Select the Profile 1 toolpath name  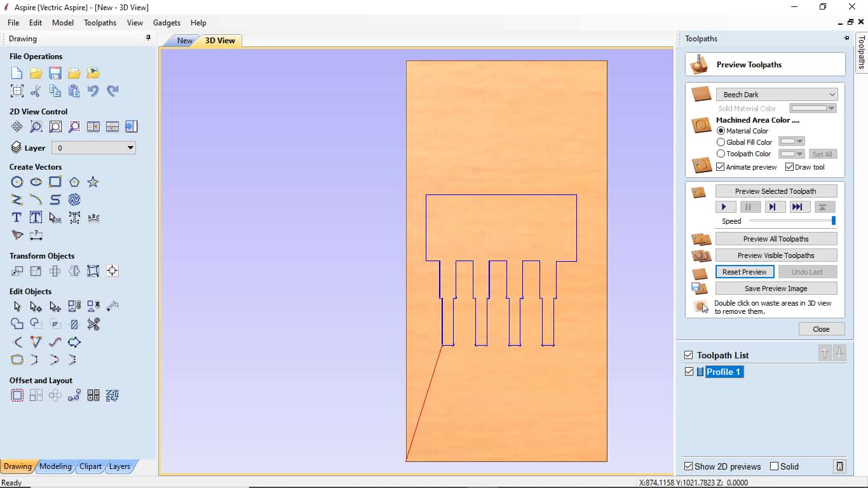click(x=724, y=372)
